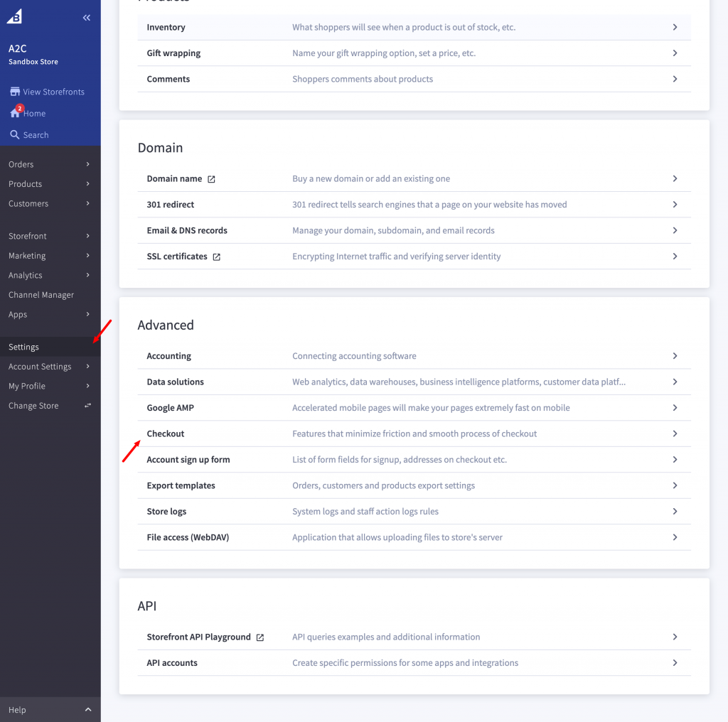
Task: Click the View Storefronts shop icon
Action: [x=15, y=92]
